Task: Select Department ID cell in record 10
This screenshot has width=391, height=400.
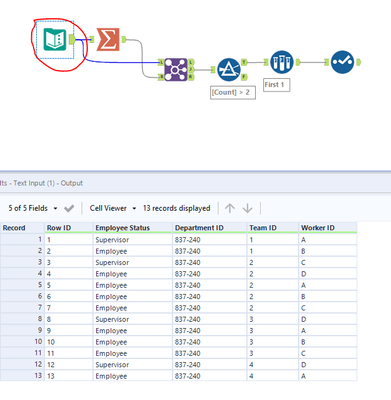Action: click(x=210, y=342)
